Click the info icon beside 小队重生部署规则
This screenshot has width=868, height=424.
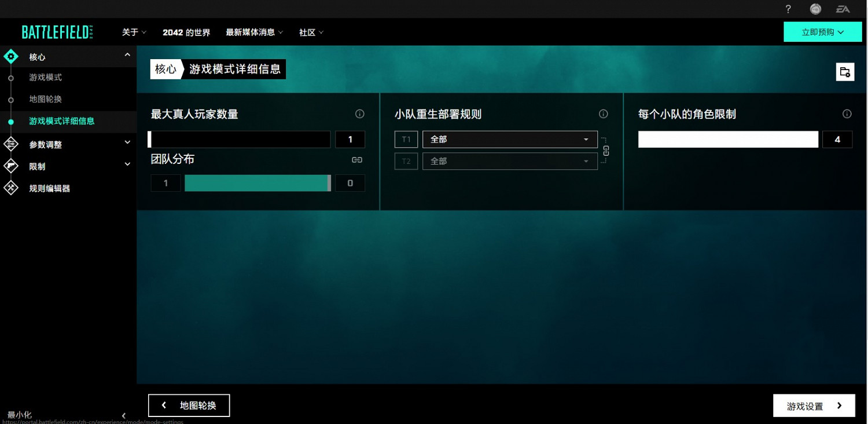603,114
